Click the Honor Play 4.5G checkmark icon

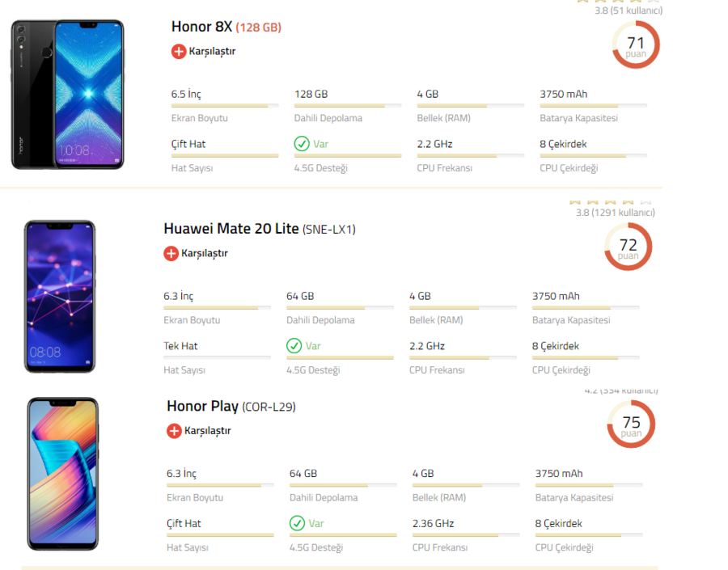tap(298, 523)
